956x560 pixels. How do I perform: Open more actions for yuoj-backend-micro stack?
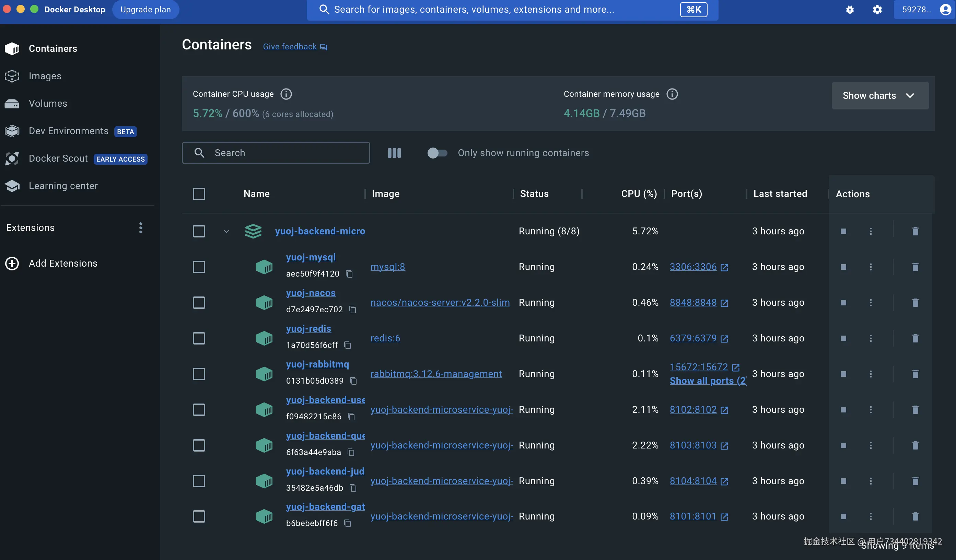click(x=871, y=231)
